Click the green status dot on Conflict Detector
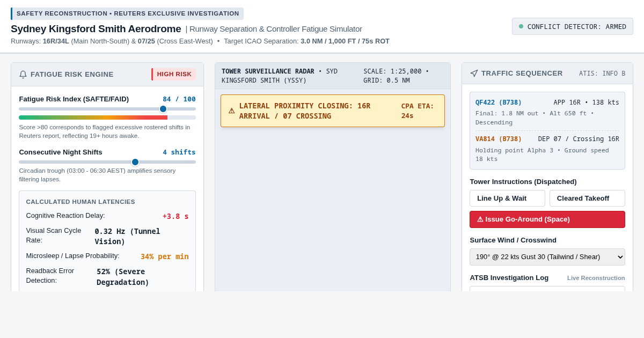644x338 pixels. click(x=521, y=26)
